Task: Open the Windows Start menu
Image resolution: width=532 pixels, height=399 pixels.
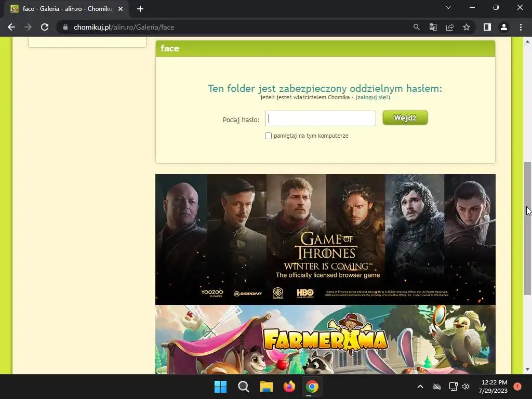Action: coord(220,387)
